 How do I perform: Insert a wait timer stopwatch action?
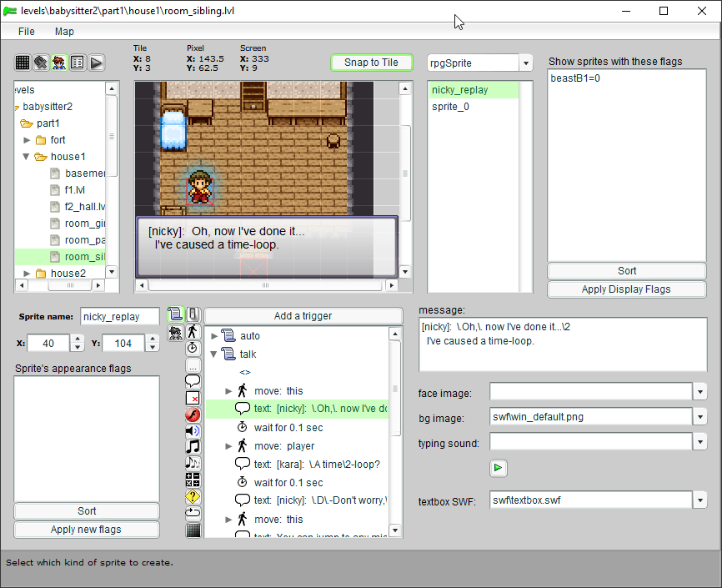click(x=193, y=348)
